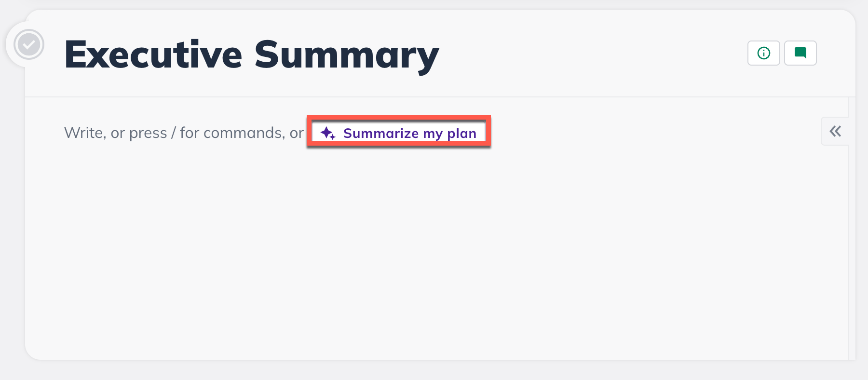Show instructions via the circled i icon
868x380 pixels.
tap(763, 53)
